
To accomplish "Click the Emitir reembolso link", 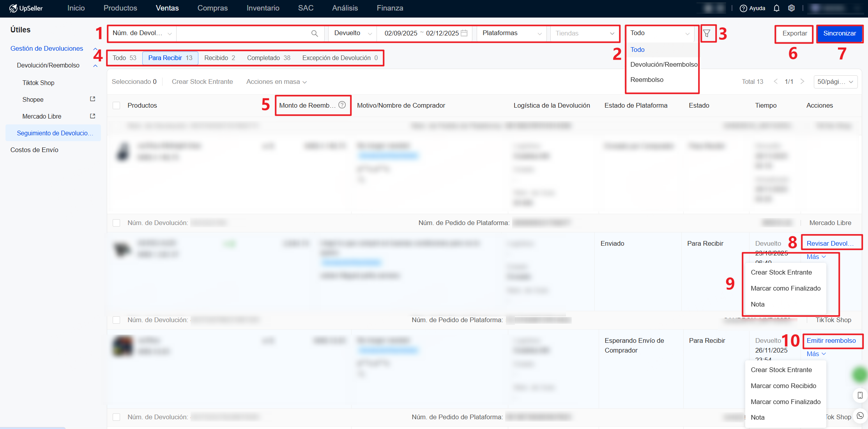I will click(x=831, y=340).
